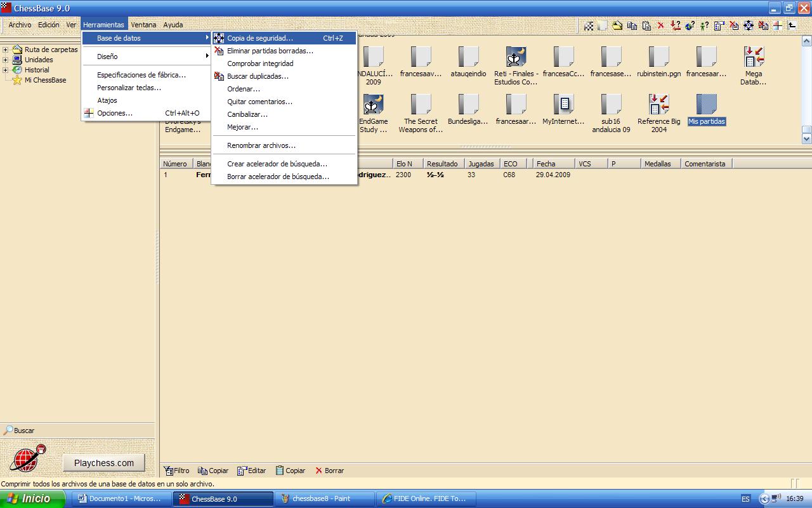This screenshot has height=508, width=812.
Task: Click the blue four-arrows backup toolbar icon
Action: tap(748, 25)
